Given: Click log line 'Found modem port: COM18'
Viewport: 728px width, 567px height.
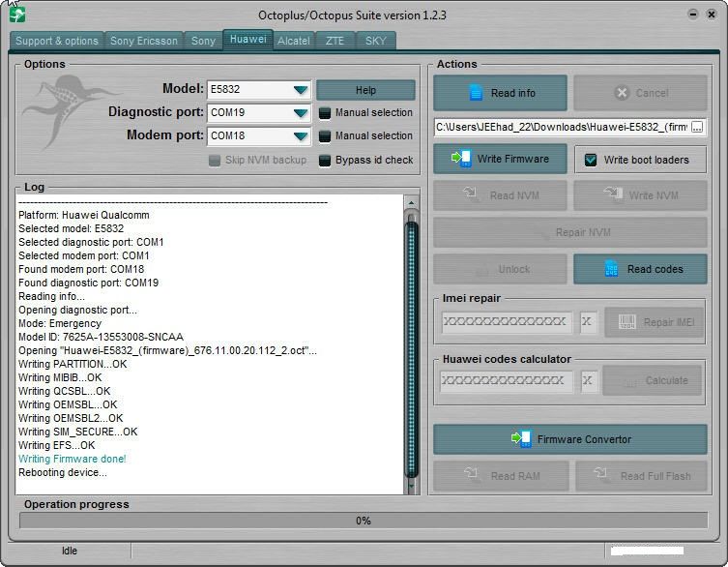Looking at the screenshot, I should coord(81,269).
